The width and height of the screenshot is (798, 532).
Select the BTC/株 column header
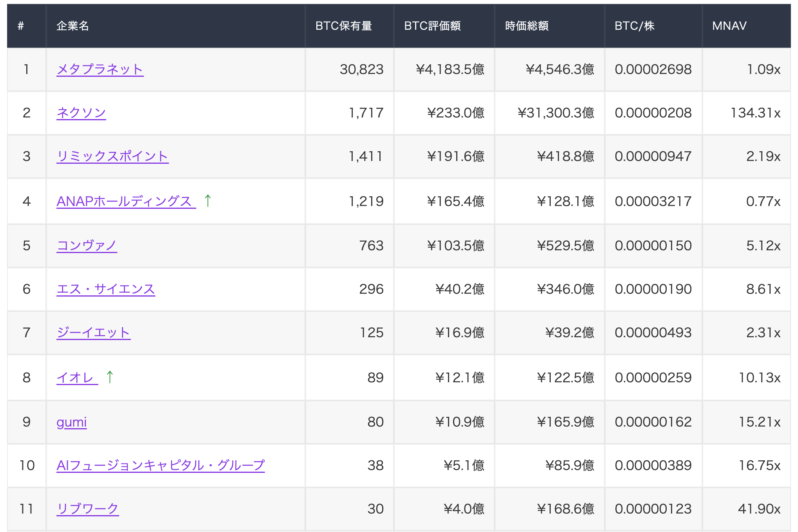633,26
